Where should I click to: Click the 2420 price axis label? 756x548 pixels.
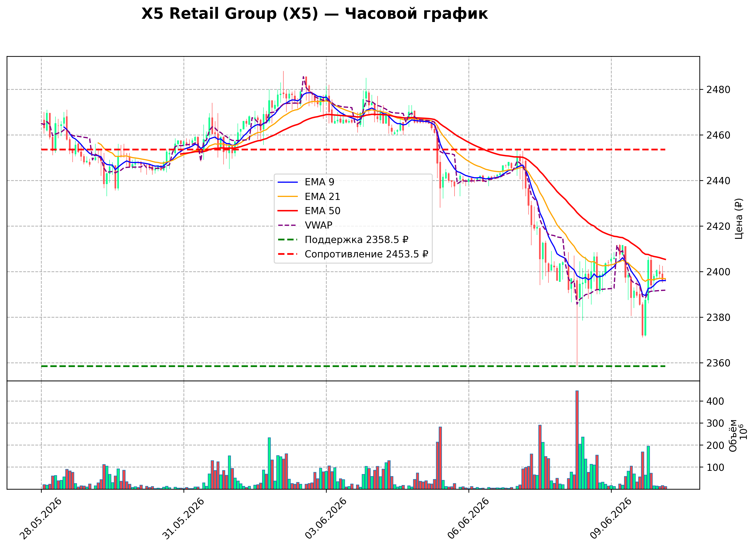pyautogui.click(x=718, y=226)
